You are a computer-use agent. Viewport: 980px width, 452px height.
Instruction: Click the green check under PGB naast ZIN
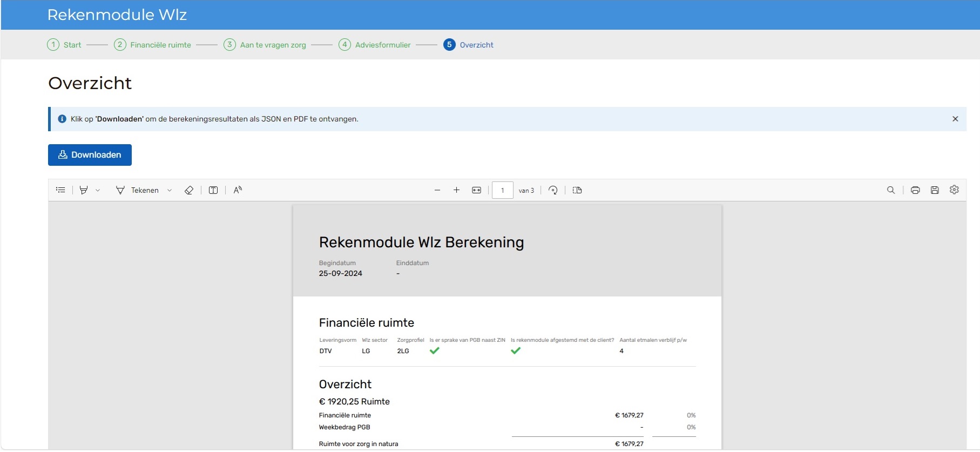click(x=435, y=350)
